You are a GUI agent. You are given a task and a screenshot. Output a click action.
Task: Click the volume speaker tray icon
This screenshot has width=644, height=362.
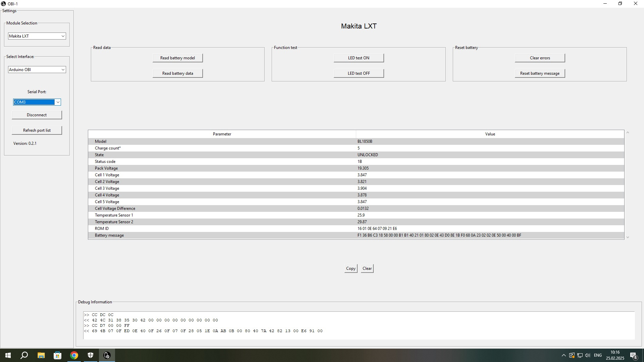pos(588,355)
